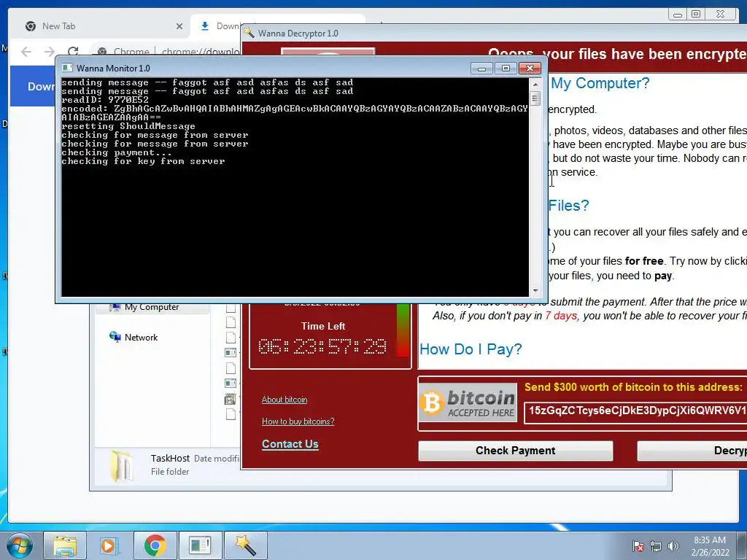Close the New Tab tab in Chrome
The image size is (747, 560).
coord(179,26)
